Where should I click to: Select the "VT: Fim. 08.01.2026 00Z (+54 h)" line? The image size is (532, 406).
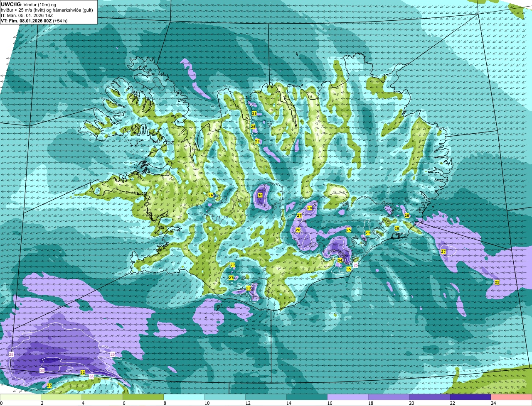34,20
